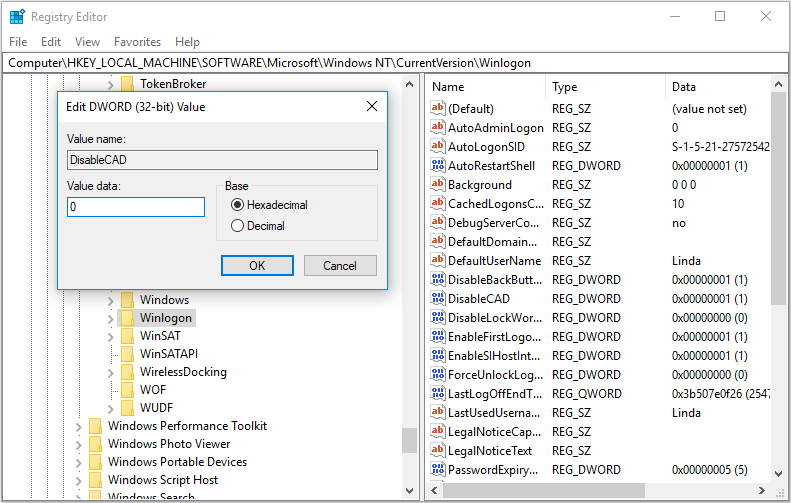Click the registry path address bar
Viewport: 791px width, 503px height.
[395, 63]
